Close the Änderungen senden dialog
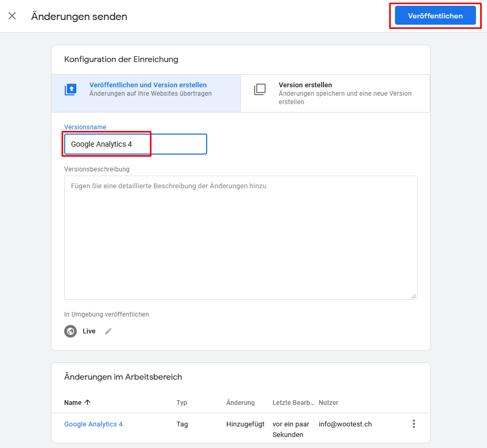Image resolution: width=487 pixels, height=448 pixels. point(12,16)
